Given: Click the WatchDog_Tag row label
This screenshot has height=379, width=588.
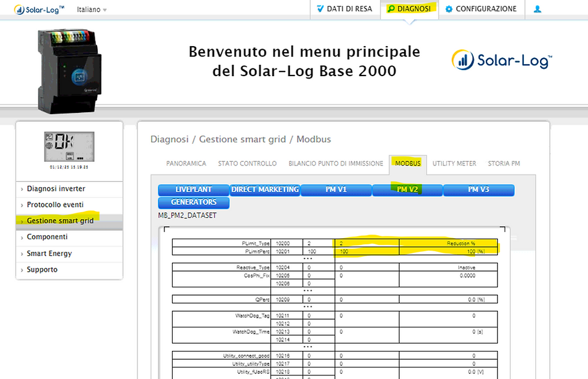Looking at the screenshot, I should point(252,315).
